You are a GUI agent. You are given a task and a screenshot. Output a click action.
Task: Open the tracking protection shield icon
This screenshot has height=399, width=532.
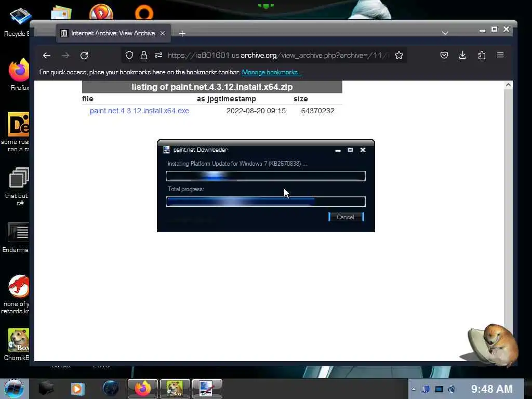point(129,55)
